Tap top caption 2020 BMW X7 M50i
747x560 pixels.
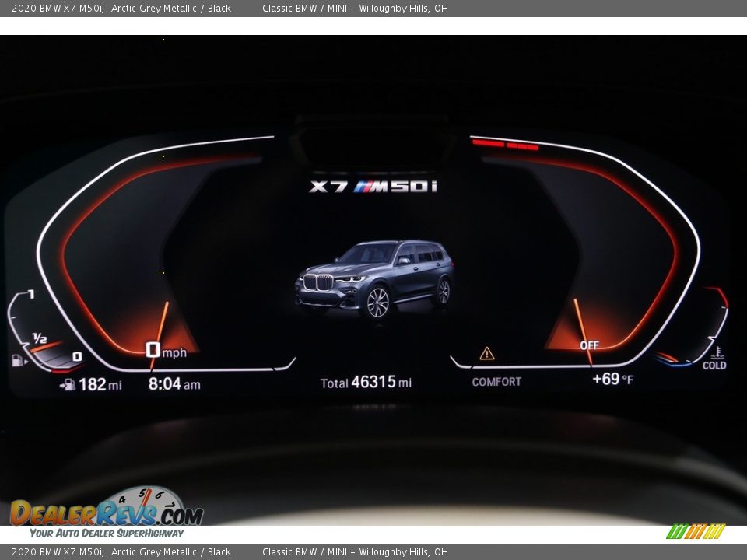coord(58,8)
